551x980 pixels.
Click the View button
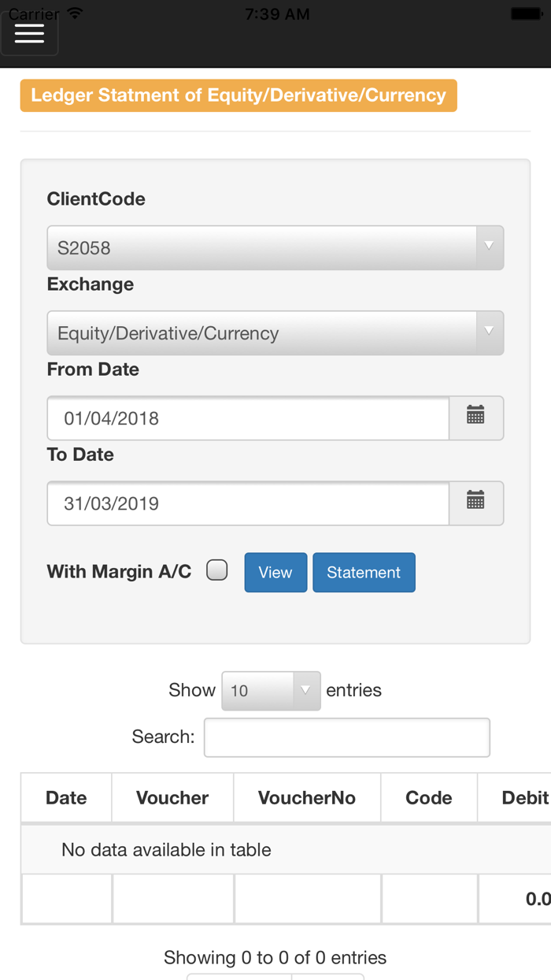tap(275, 572)
